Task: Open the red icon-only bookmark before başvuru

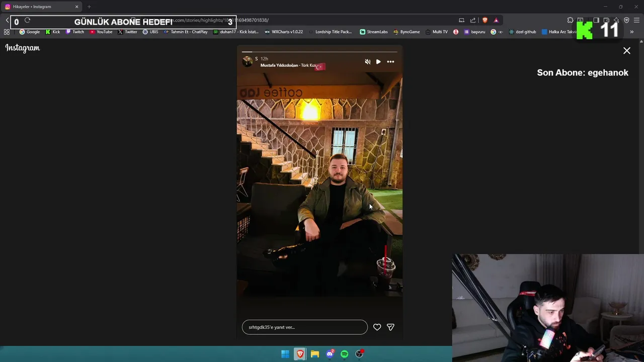Action: click(x=456, y=32)
